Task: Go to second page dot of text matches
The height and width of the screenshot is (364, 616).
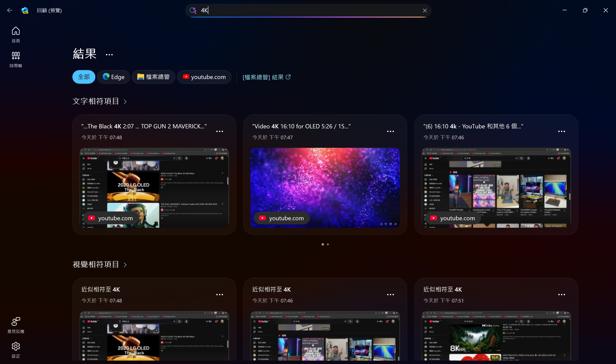Action: [328, 244]
